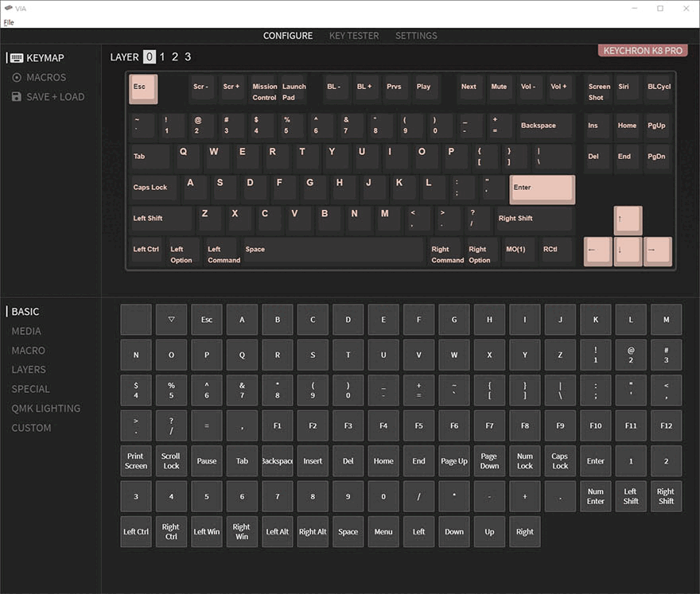The height and width of the screenshot is (594, 700).
Task: Select the Launch Pad key
Action: [294, 89]
